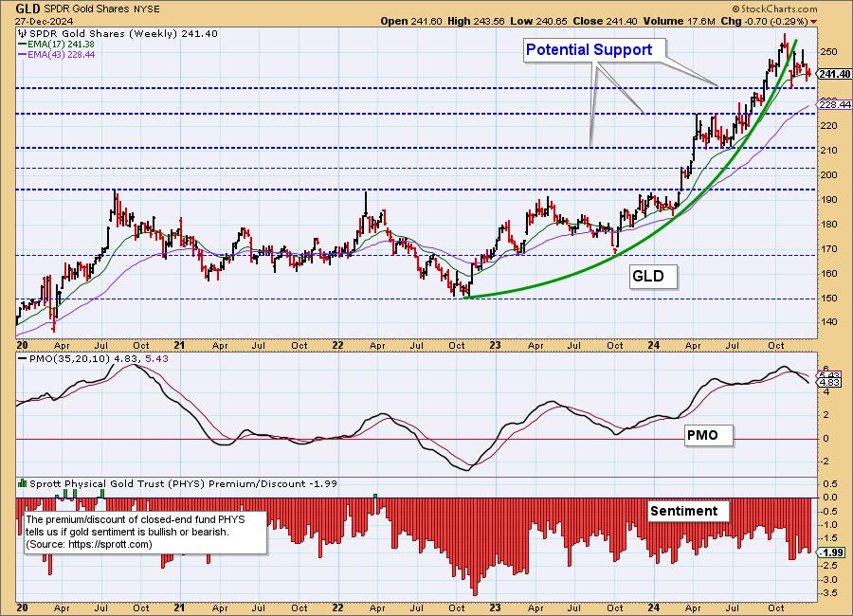
Task: Click the 4.83 PMO value tag
Action: (x=829, y=383)
